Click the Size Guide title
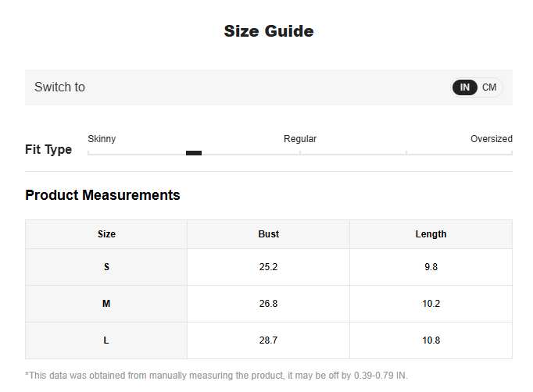 [x=269, y=31]
